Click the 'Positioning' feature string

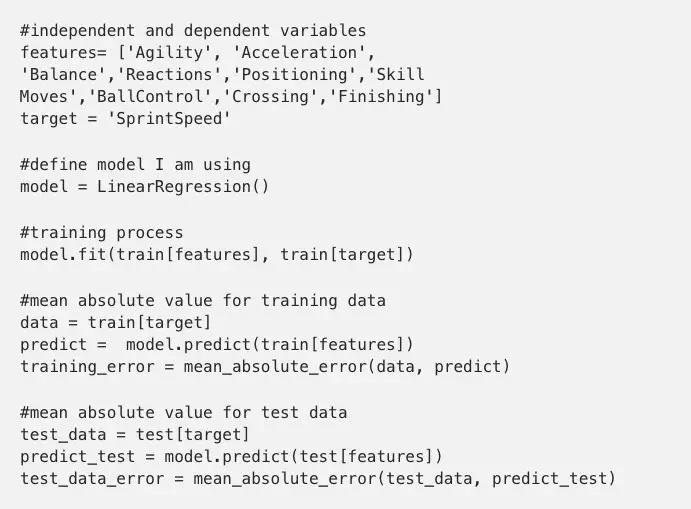[294, 75]
